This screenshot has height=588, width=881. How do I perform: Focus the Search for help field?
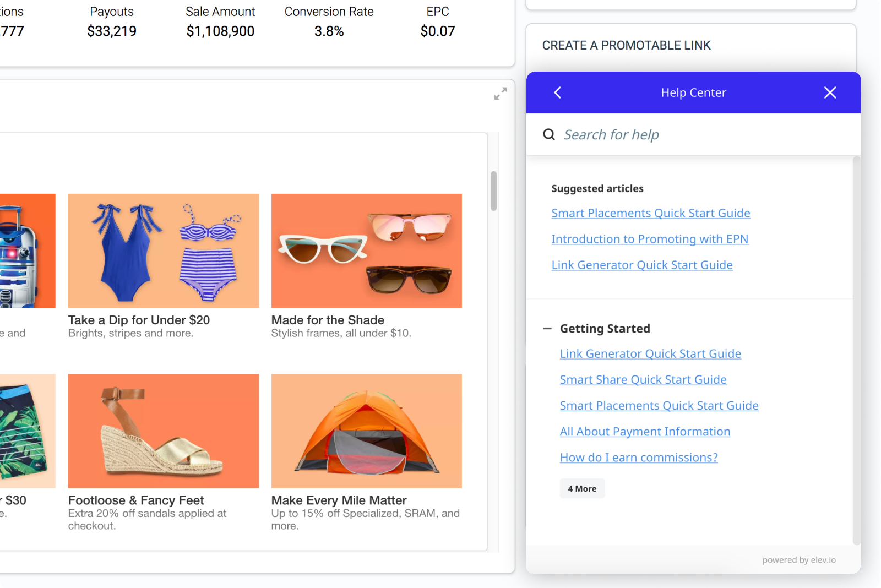click(x=694, y=134)
